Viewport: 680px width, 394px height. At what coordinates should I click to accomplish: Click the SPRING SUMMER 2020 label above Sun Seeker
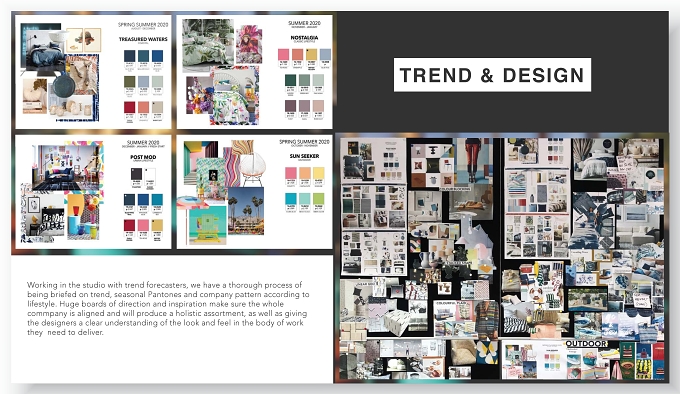(x=304, y=142)
